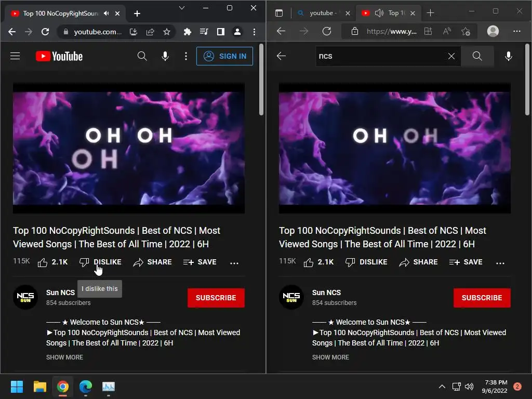The width and height of the screenshot is (532, 399).
Task: Click the Chrome page scrollbar
Action: (x=261, y=80)
